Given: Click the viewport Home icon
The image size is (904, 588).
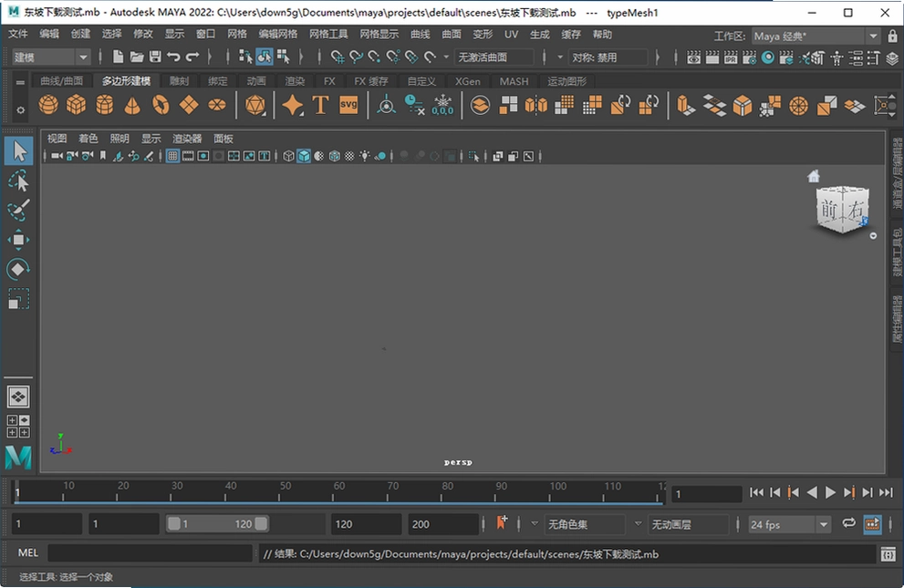Looking at the screenshot, I should coord(814,176).
